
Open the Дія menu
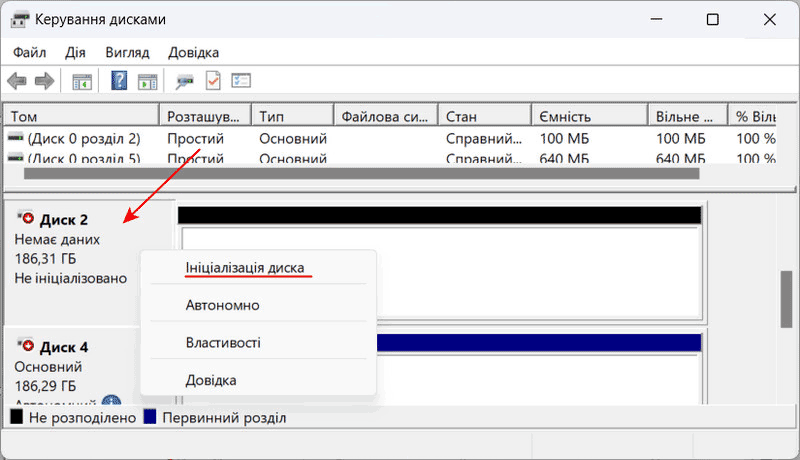point(76,52)
